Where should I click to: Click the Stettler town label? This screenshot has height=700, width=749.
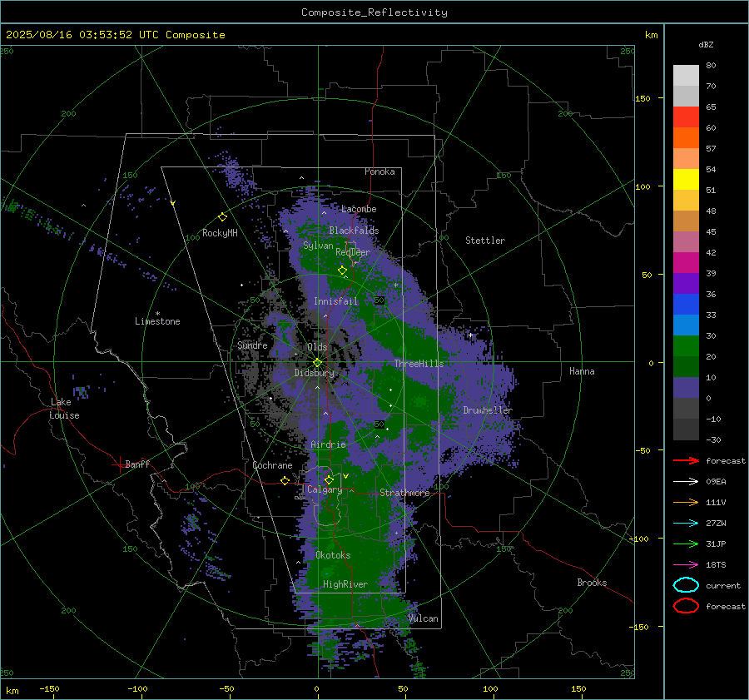pyautogui.click(x=485, y=241)
